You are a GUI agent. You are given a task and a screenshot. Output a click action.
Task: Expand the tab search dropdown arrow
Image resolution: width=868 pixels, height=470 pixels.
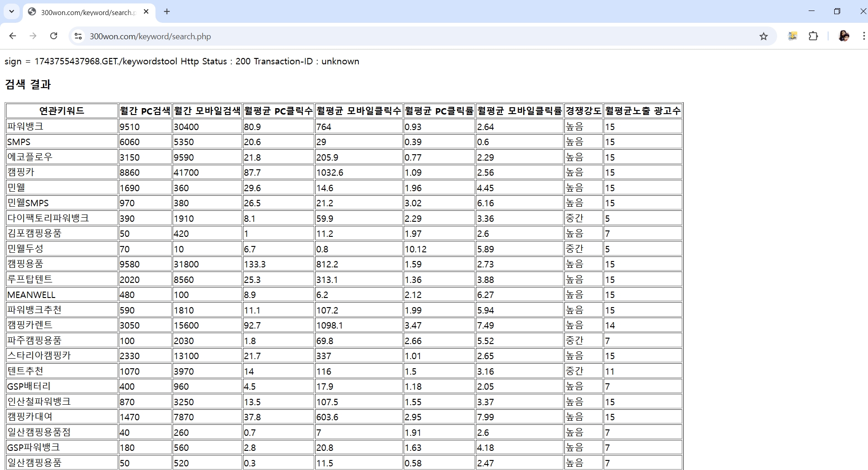[x=11, y=11]
